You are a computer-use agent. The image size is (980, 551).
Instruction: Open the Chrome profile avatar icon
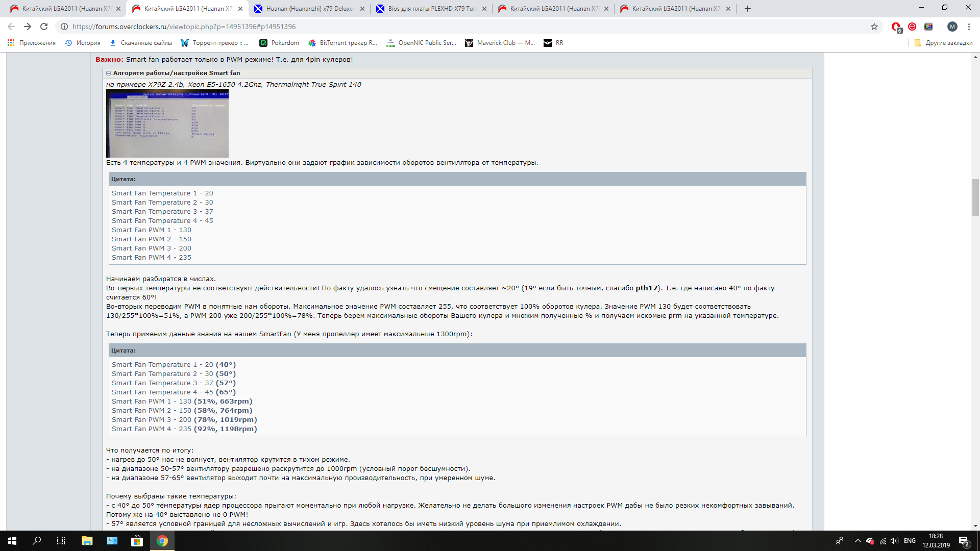pos(952,27)
